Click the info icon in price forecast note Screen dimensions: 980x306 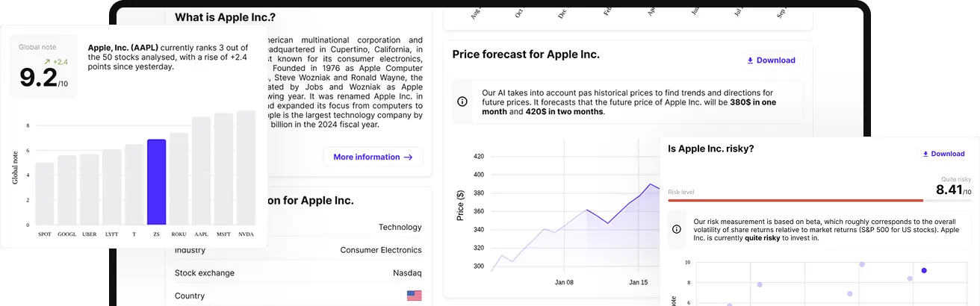coord(462,102)
